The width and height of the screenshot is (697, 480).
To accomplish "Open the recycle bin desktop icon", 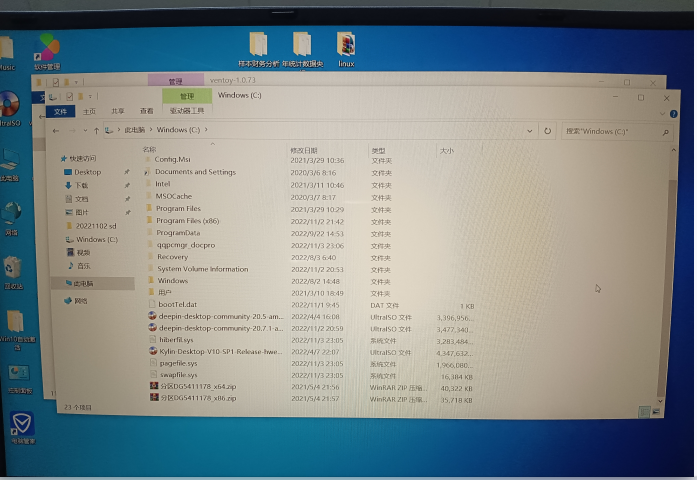I will coord(12,271).
